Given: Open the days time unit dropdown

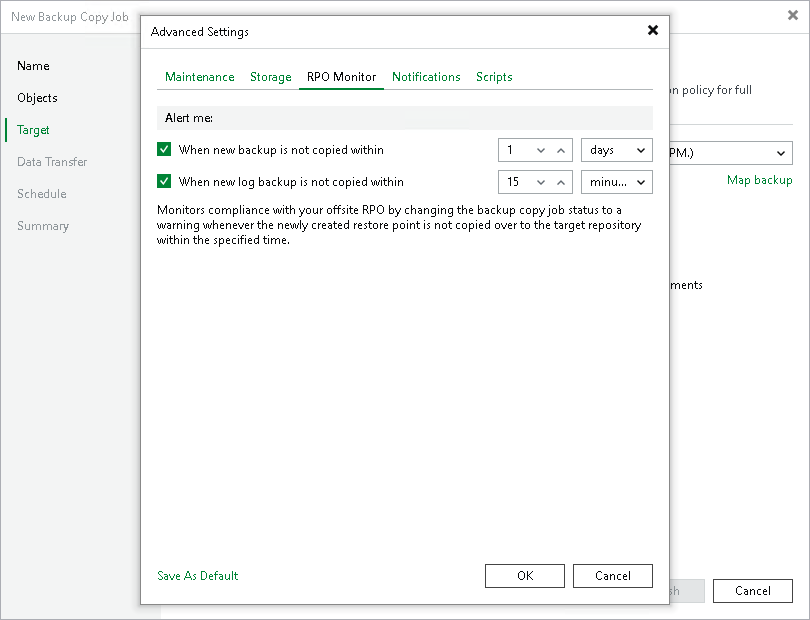Looking at the screenshot, I should tap(616, 152).
